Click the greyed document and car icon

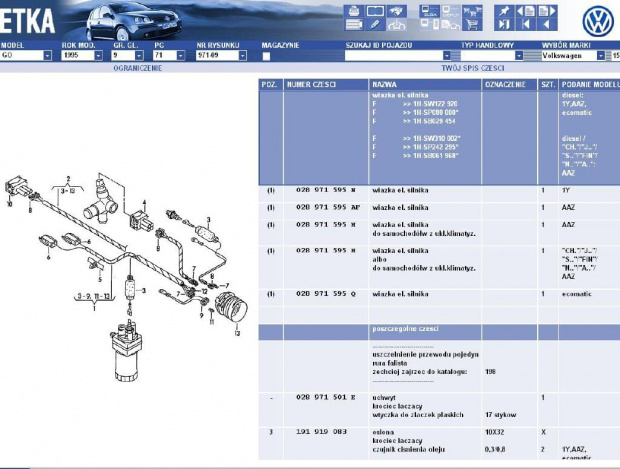(x=451, y=25)
